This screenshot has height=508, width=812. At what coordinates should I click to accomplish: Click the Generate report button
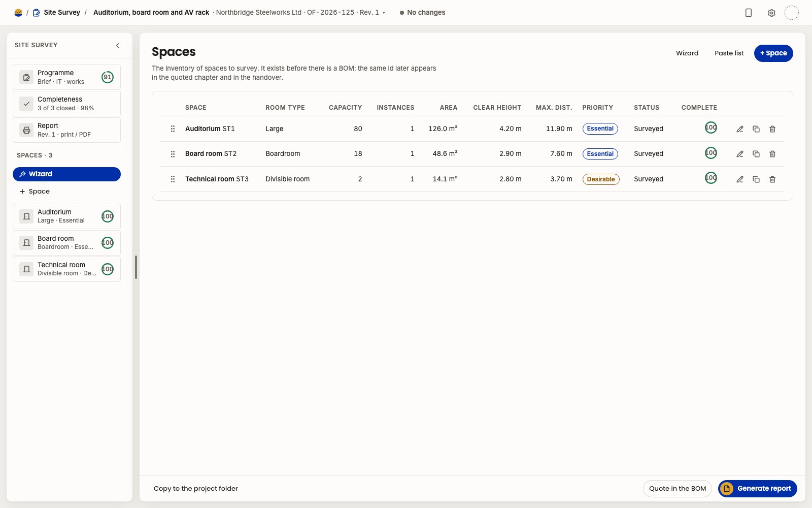point(758,489)
